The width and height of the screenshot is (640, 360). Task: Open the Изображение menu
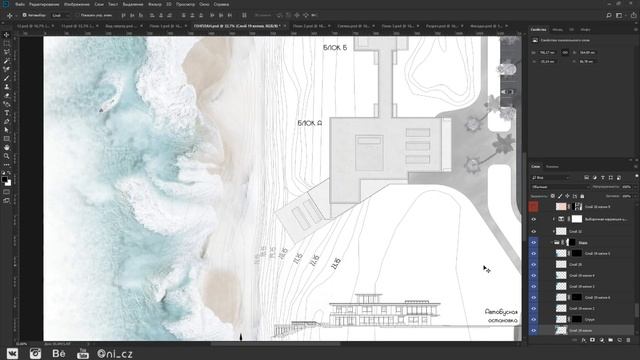[x=76, y=4]
